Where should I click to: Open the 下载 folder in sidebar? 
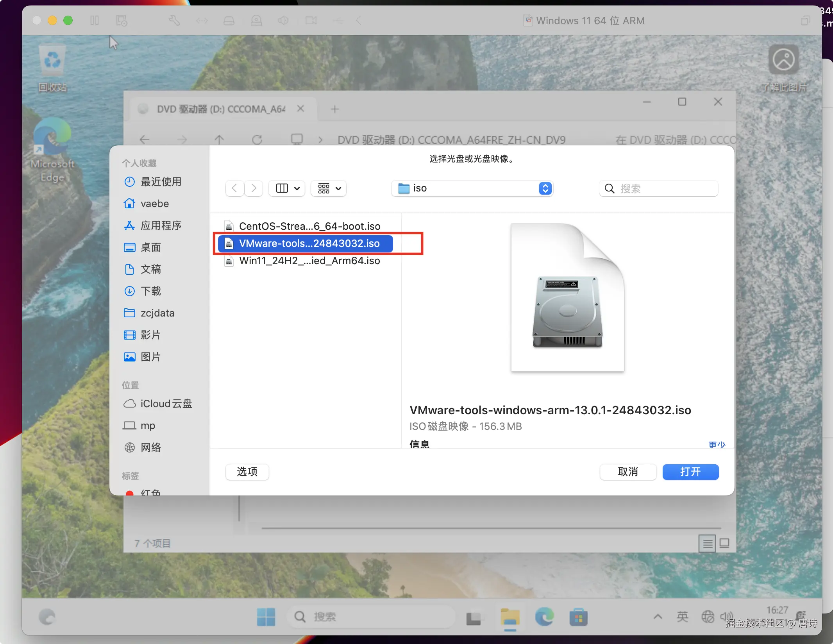point(151,291)
